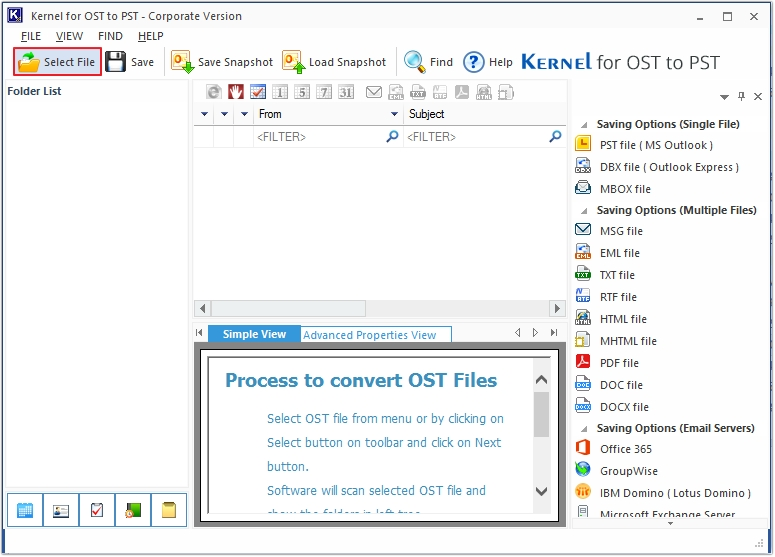Screen dimensions: 775x557
Task: Choose DOCX file saving option
Action: [x=612, y=407]
